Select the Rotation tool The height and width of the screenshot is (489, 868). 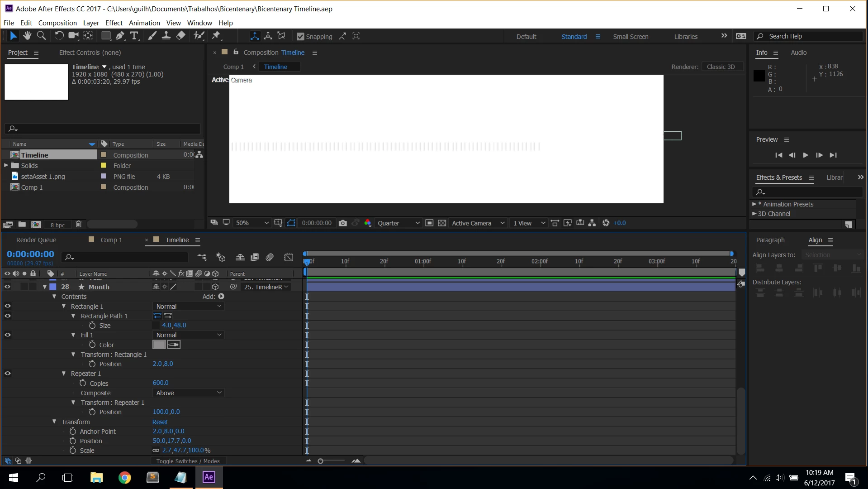coord(59,36)
